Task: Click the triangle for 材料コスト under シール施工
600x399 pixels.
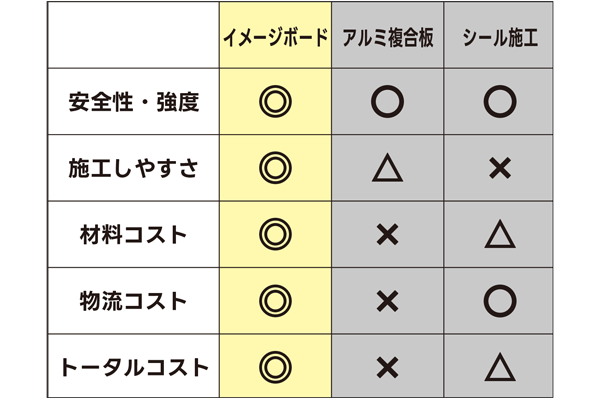Action: [x=500, y=234]
